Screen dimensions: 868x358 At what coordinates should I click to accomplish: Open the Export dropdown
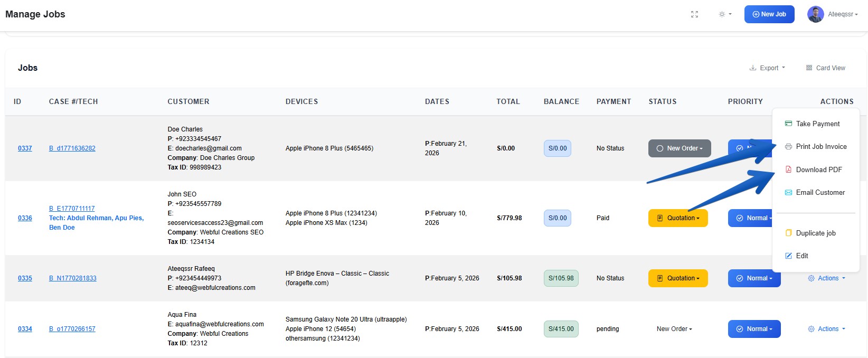pos(767,68)
